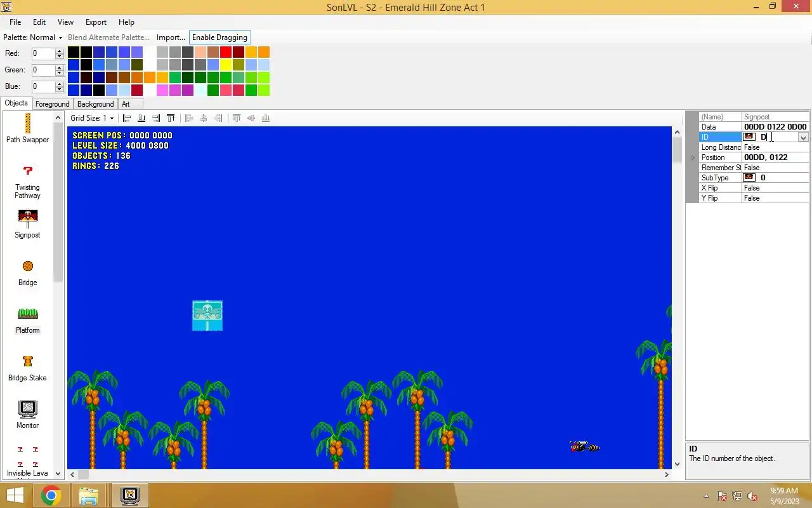Click the Import palette button
The width and height of the screenshot is (812, 508).
click(x=171, y=37)
